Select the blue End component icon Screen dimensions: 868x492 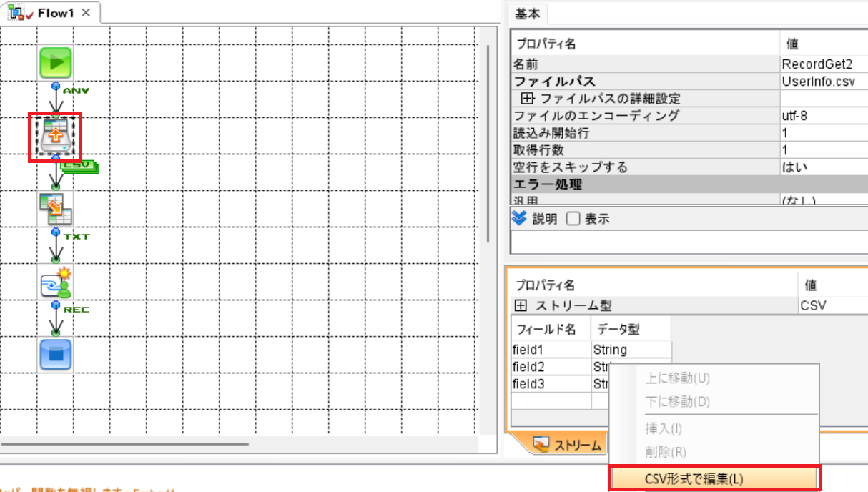click(55, 354)
